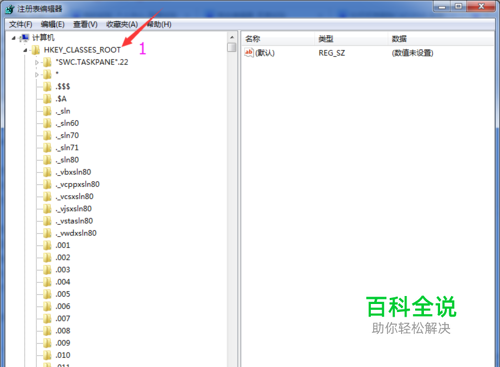Close the registry editor window

[481, 7]
